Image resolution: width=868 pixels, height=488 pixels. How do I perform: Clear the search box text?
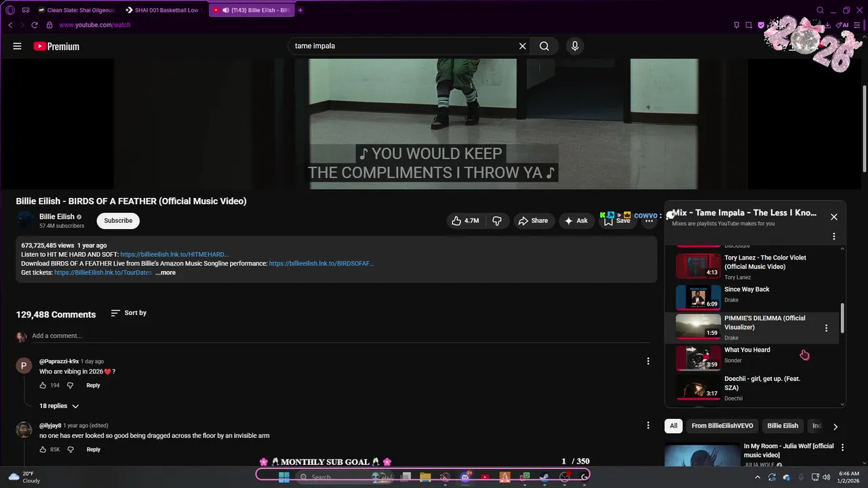point(522,46)
